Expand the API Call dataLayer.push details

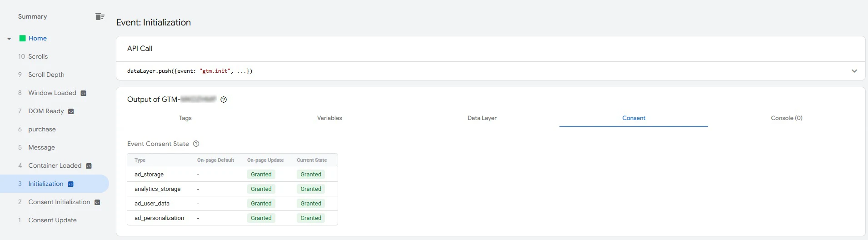854,71
